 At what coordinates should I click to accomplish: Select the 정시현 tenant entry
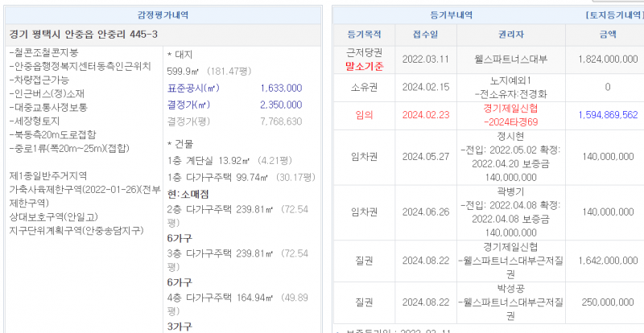pos(511,138)
